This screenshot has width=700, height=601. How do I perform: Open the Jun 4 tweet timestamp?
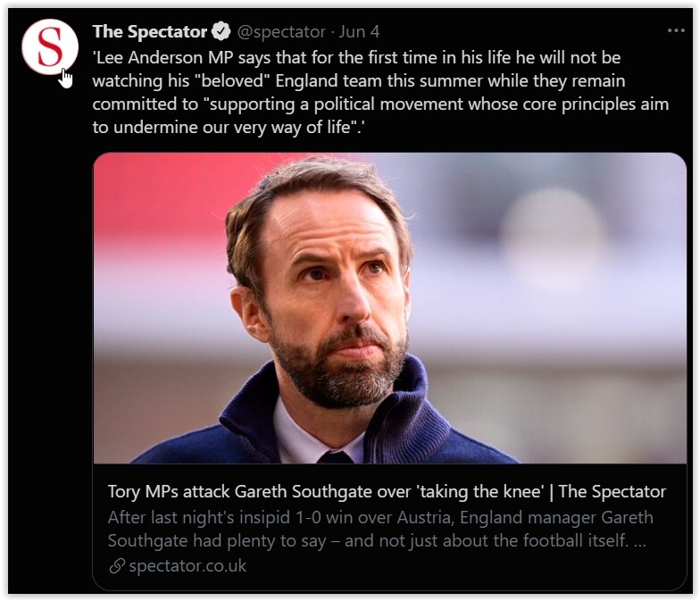[x=360, y=32]
